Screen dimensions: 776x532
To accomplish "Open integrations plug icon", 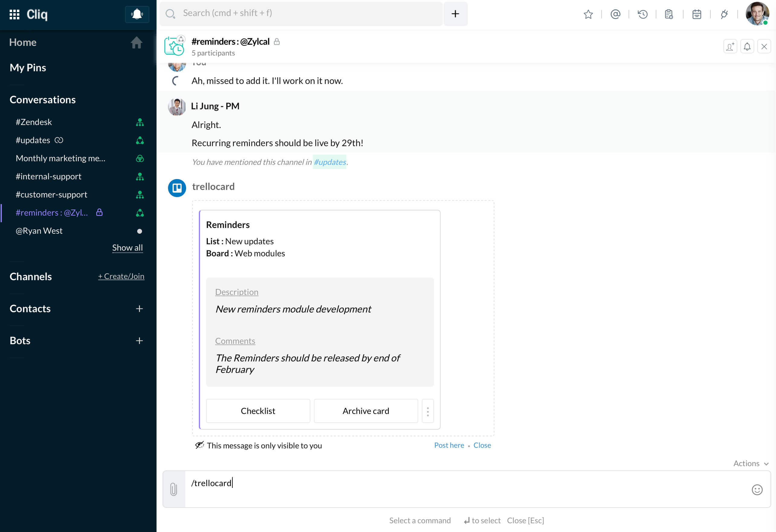I will 724,14.
